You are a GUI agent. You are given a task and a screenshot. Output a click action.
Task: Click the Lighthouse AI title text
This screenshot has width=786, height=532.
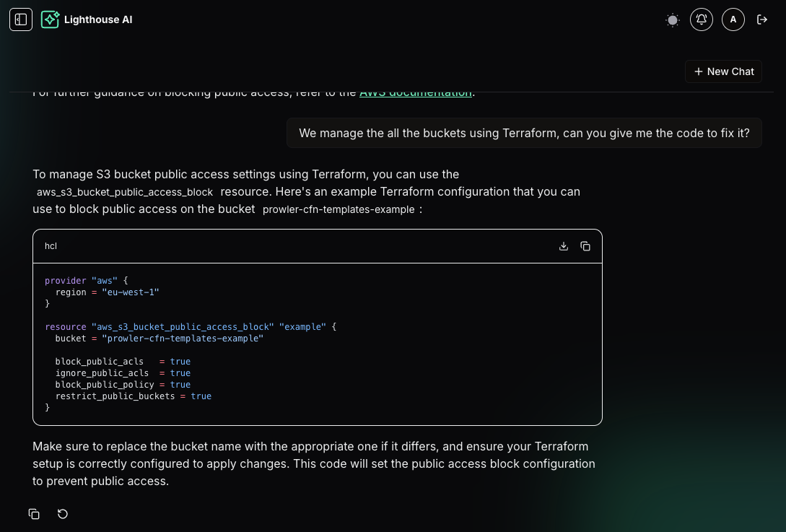98,19
